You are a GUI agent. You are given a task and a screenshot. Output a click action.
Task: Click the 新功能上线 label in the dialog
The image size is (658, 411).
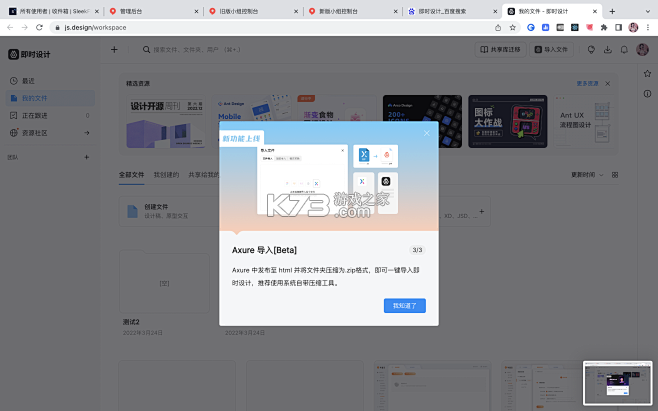tap(241, 139)
